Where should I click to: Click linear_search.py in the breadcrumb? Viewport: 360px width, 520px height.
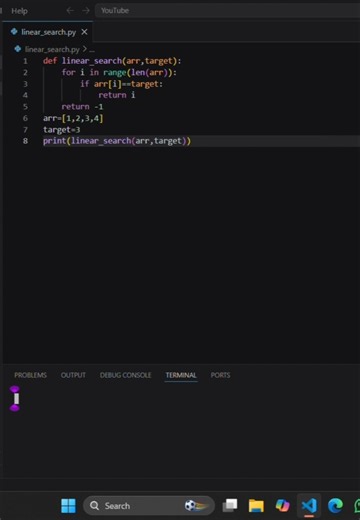[x=52, y=50]
